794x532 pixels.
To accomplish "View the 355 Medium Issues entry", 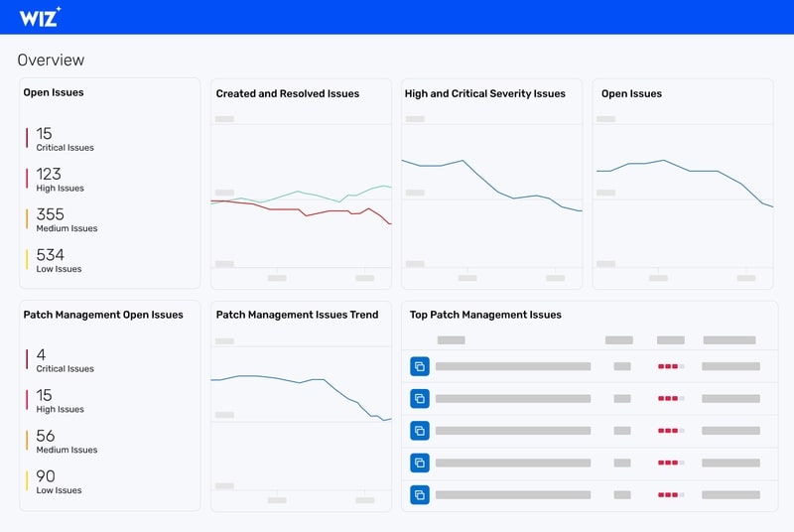I will [66, 219].
